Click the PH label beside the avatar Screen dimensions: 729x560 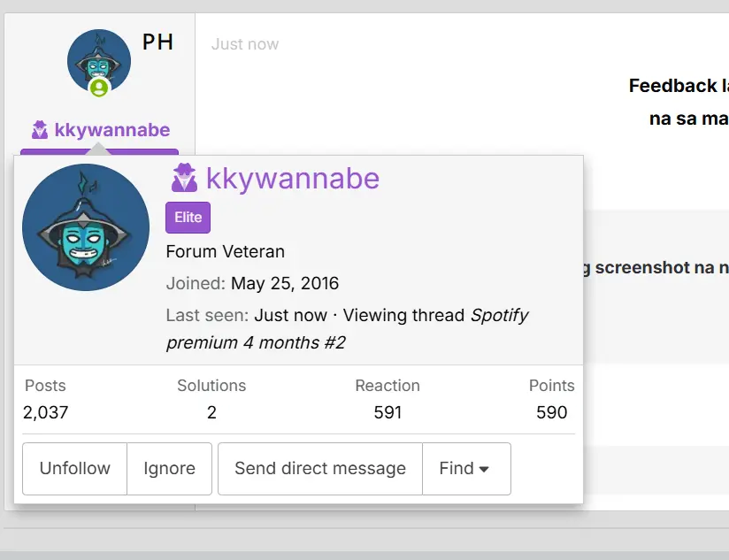click(158, 42)
